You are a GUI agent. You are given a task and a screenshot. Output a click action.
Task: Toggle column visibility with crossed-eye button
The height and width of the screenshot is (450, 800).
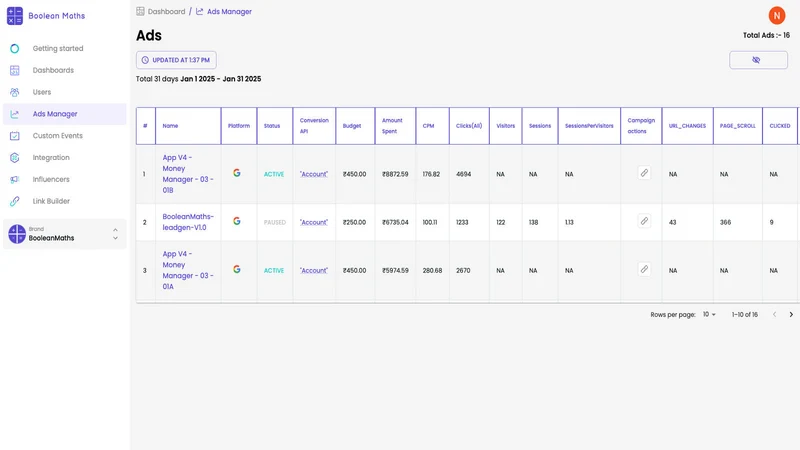tap(758, 60)
